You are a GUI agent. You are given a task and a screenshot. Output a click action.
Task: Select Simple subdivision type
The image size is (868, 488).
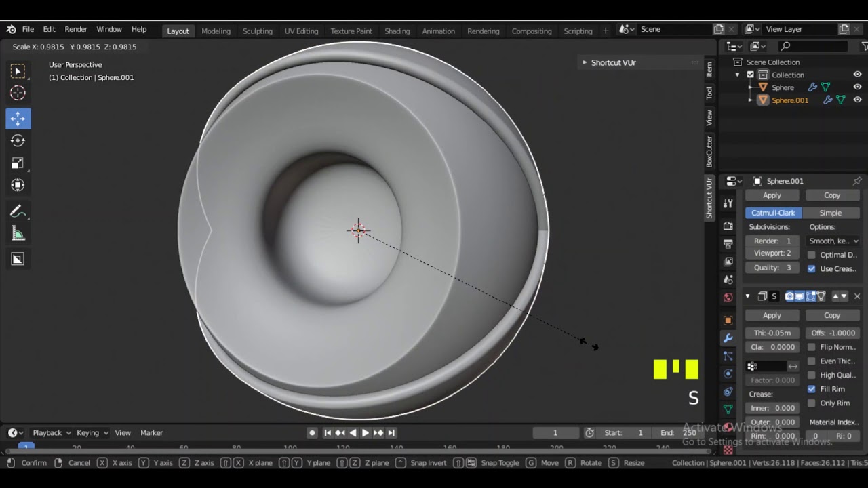831,213
